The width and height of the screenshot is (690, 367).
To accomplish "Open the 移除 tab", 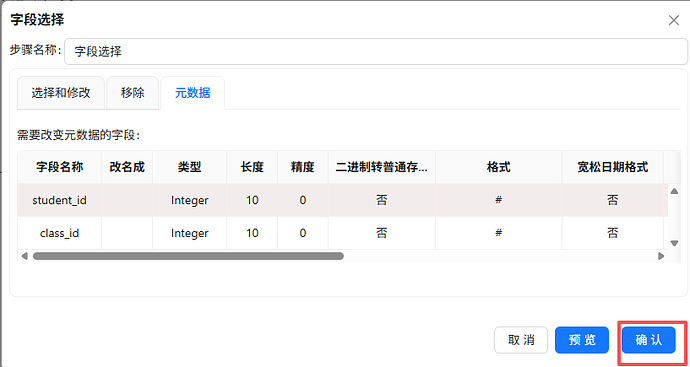I will click(x=132, y=93).
